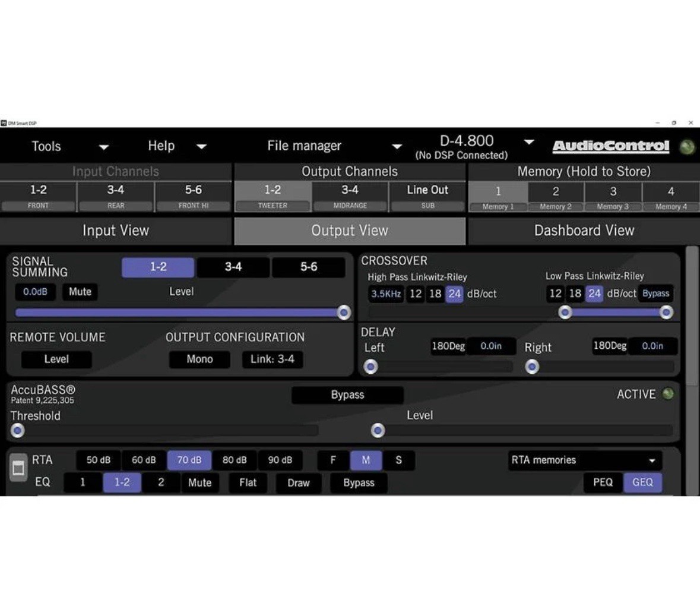Click the AccuBASS ACTIVE green indicator

pos(669,394)
